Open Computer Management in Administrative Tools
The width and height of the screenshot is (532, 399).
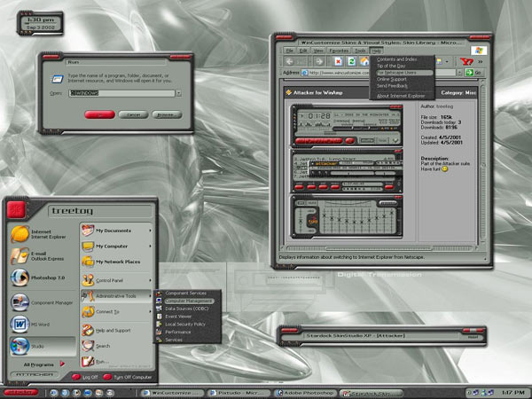pyautogui.click(x=187, y=301)
